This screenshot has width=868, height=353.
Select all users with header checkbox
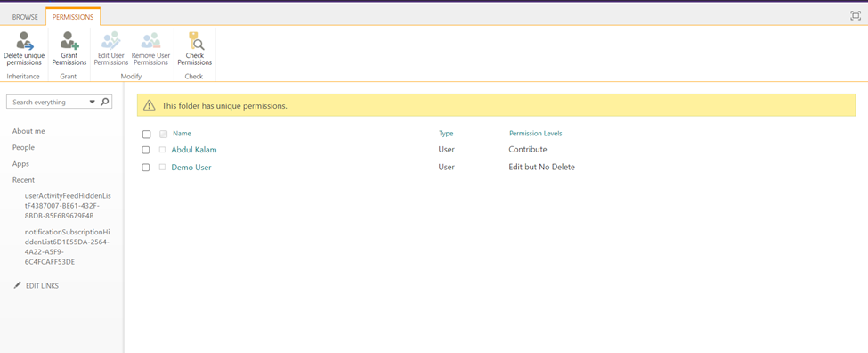pyautogui.click(x=146, y=134)
